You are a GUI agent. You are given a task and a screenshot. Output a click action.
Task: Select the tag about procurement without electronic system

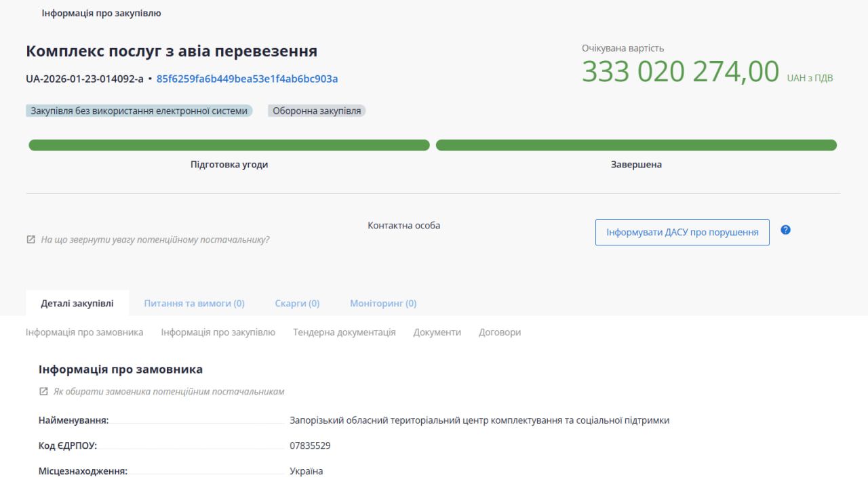pos(138,110)
